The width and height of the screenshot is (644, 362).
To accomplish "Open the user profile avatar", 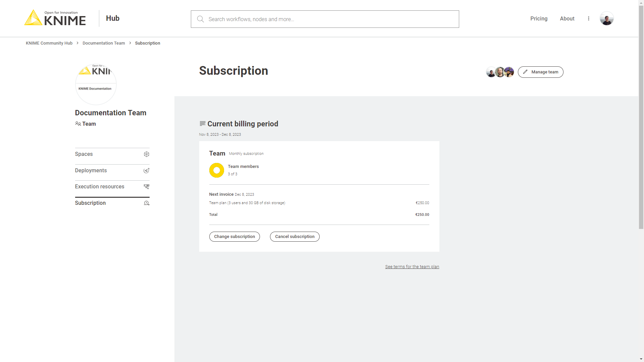I will [x=606, y=18].
